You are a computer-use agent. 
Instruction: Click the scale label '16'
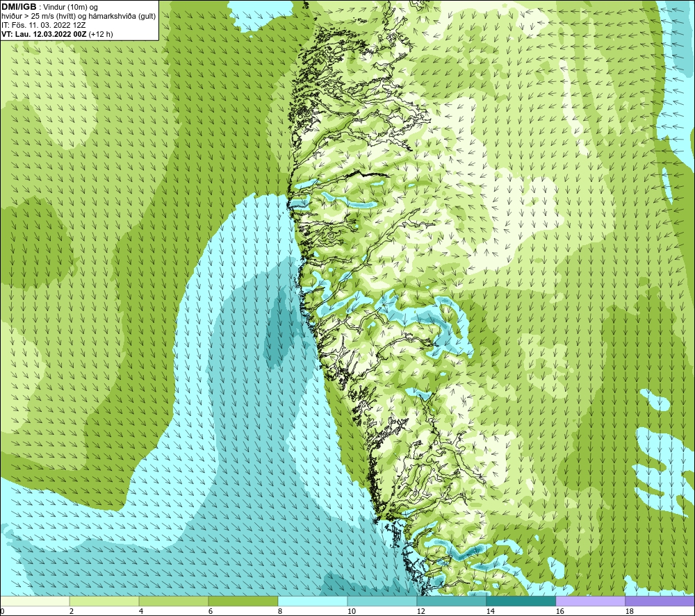[559, 612]
